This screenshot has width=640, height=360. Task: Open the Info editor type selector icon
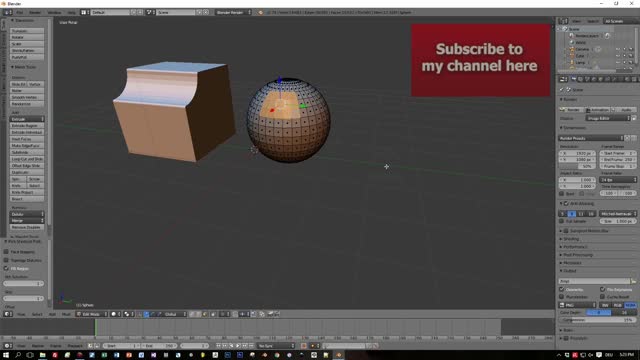pos(7,12)
